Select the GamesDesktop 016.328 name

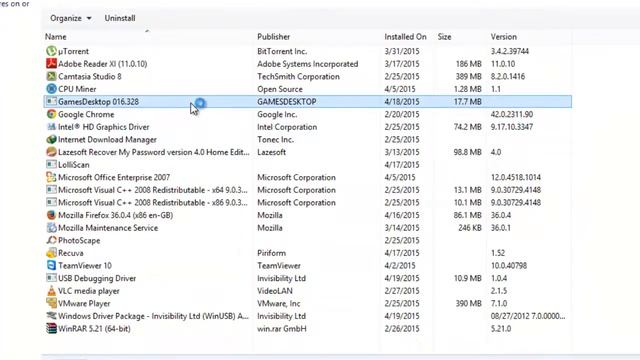[x=98, y=102]
